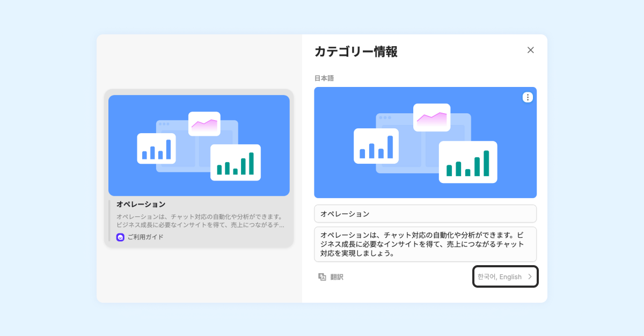Click the green bar chart in editor image

pos(468,162)
